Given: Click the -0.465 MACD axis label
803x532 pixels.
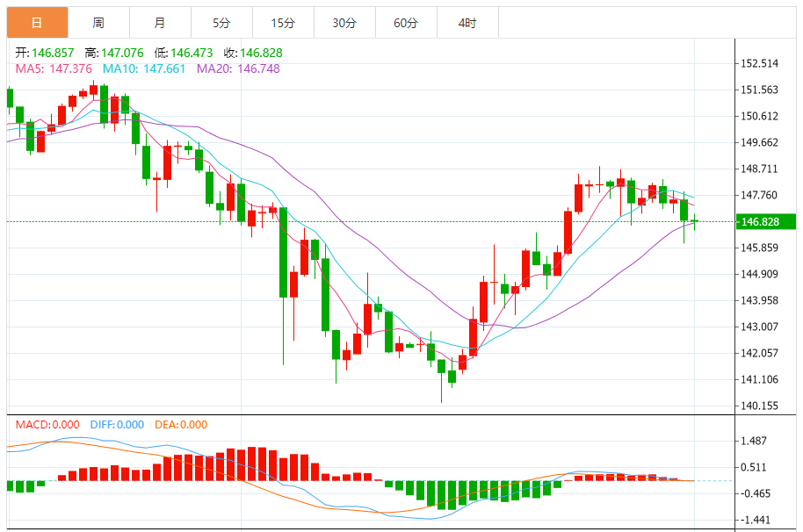Looking at the screenshot, I should click(x=754, y=493).
